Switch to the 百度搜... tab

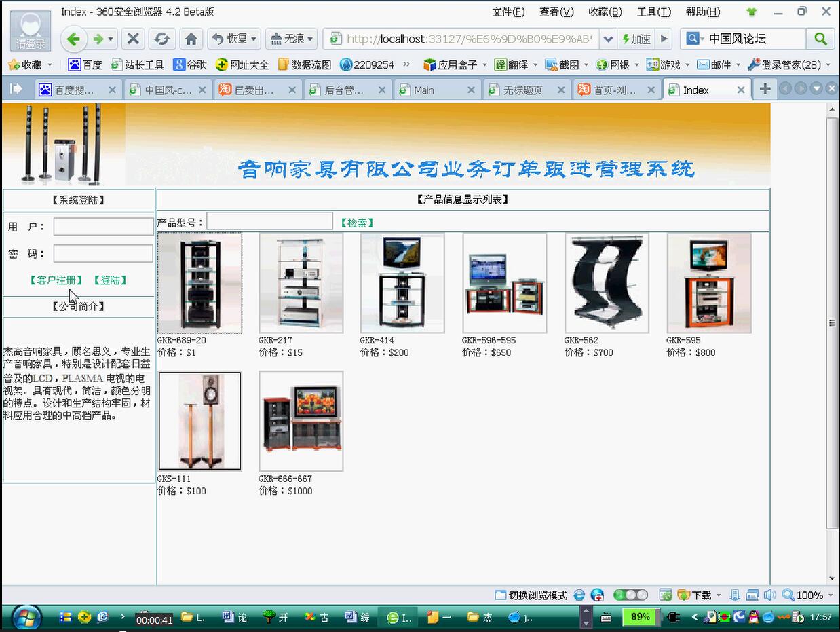pos(77,90)
